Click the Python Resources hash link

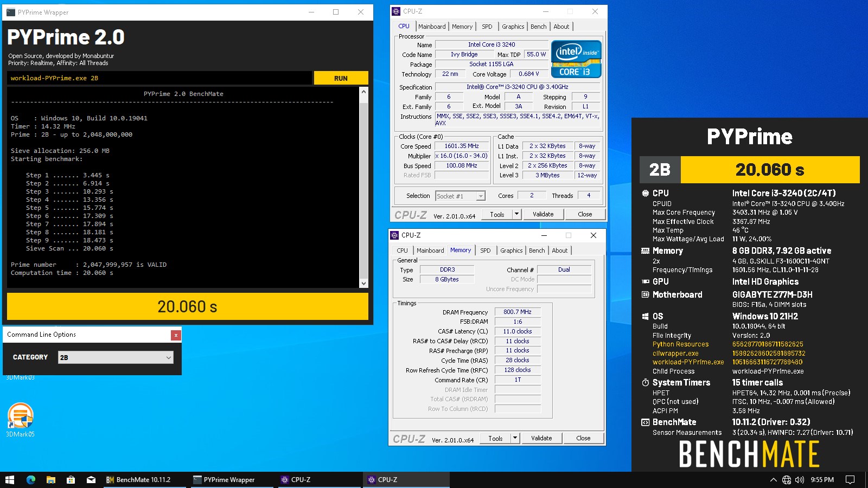coord(768,344)
